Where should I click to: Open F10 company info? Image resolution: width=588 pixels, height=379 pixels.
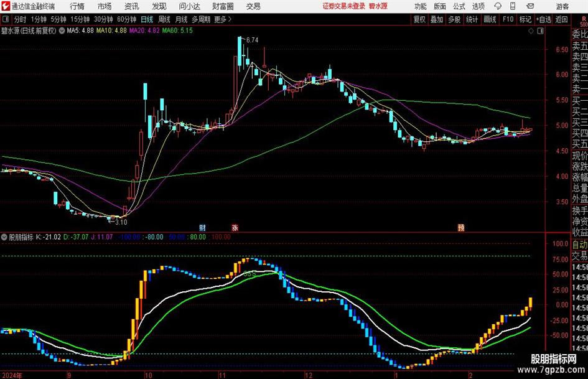(508, 19)
